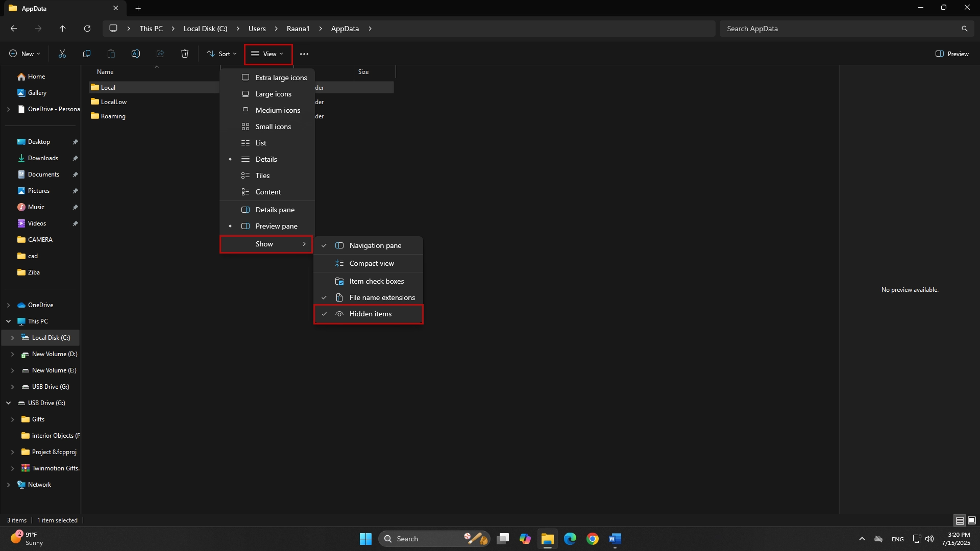980x551 pixels.
Task: Switch to large thumbnails view in status bar
Action: tap(972, 520)
